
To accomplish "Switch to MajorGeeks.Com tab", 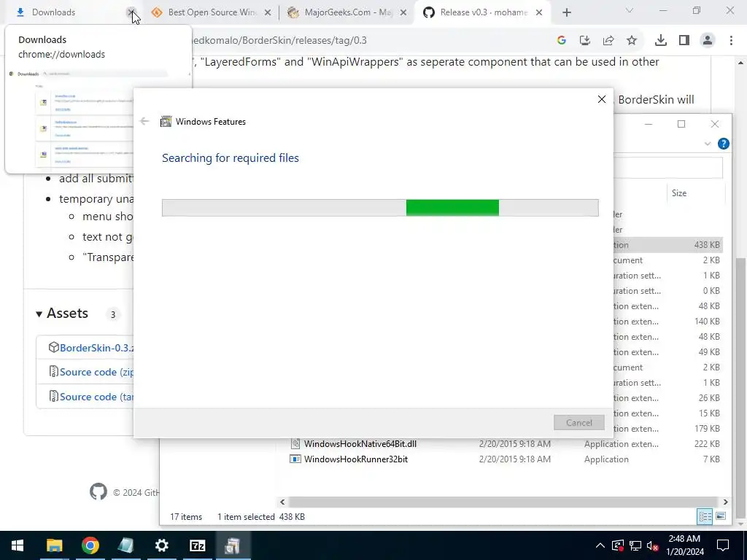I will (347, 12).
